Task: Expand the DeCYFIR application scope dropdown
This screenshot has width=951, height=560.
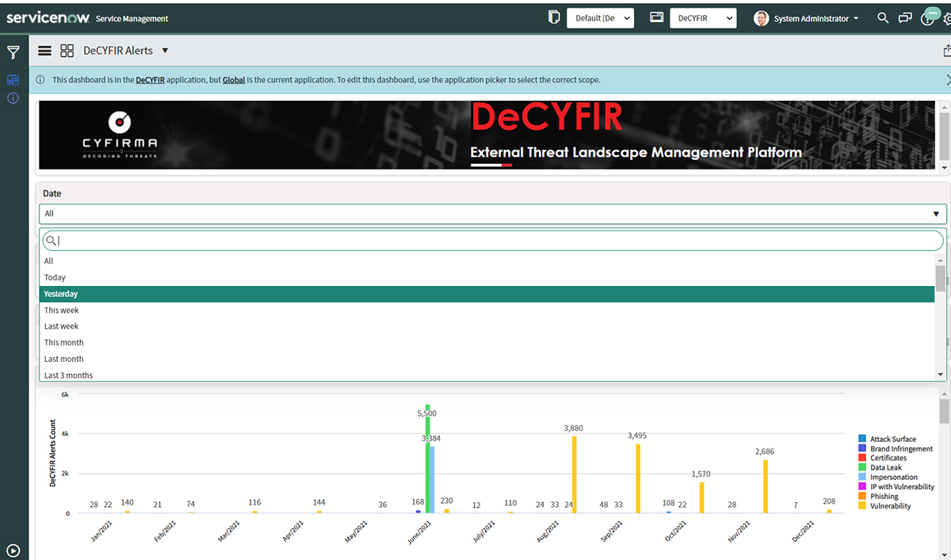Action: pos(702,17)
